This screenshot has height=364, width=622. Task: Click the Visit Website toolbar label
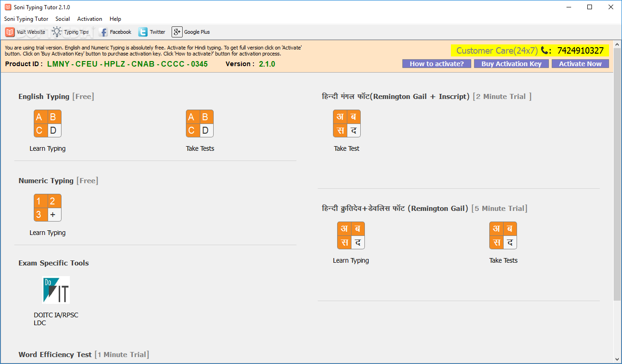[x=31, y=32]
